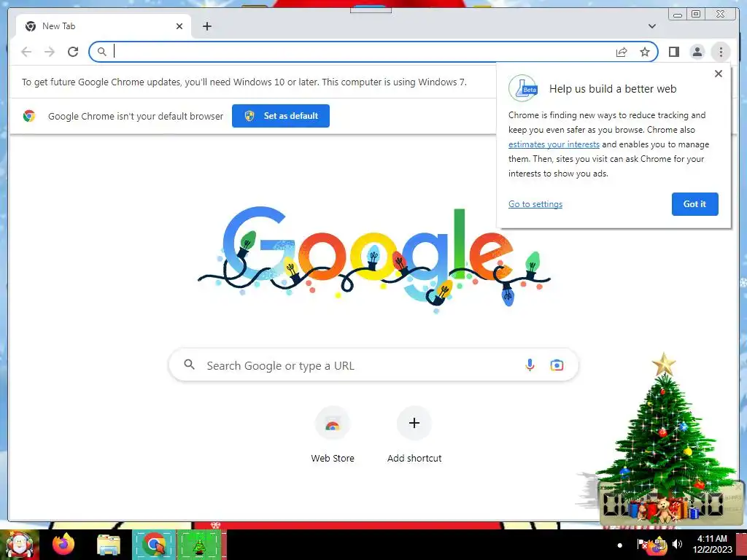
Task: Dismiss the Help us build popup
Action: 719,74
